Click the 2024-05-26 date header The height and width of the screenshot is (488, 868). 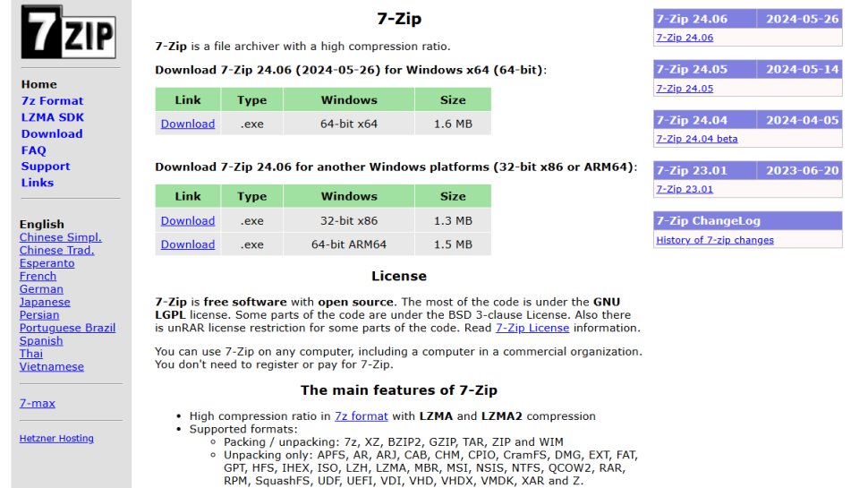coord(799,19)
